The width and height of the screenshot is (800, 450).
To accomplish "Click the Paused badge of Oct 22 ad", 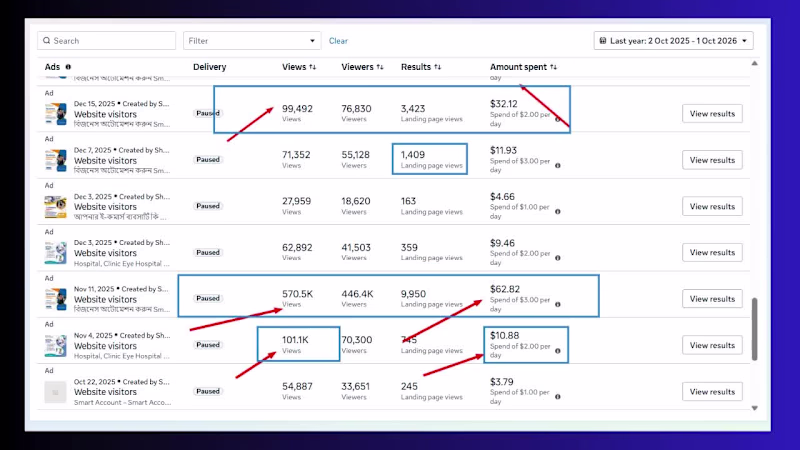I will tap(208, 391).
